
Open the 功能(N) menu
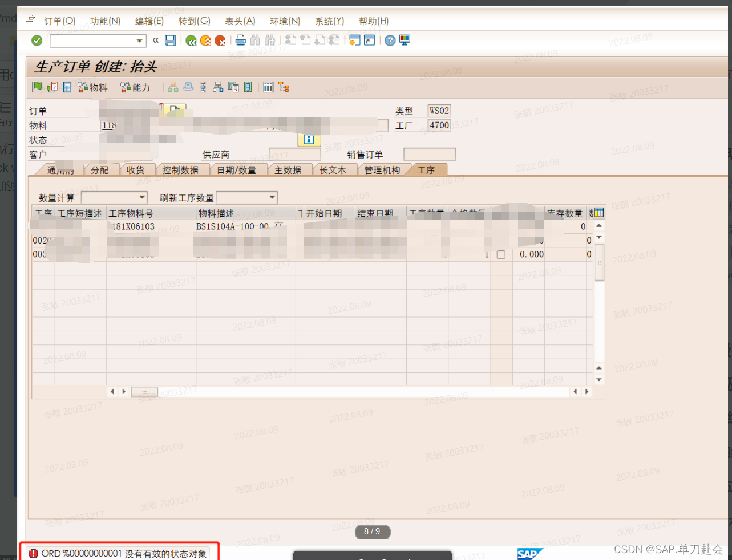pyautogui.click(x=105, y=21)
